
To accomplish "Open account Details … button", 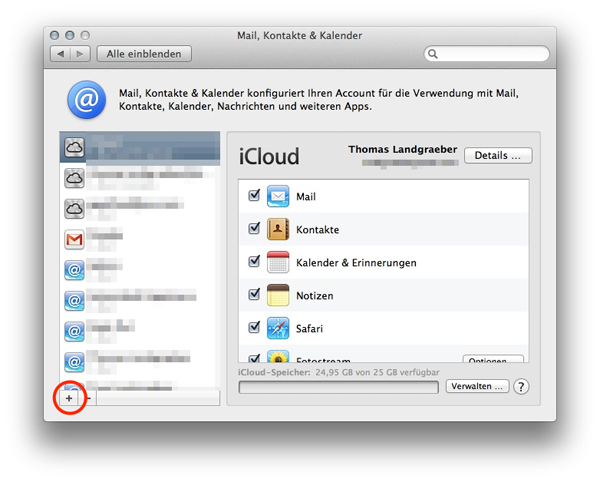I will (498, 156).
